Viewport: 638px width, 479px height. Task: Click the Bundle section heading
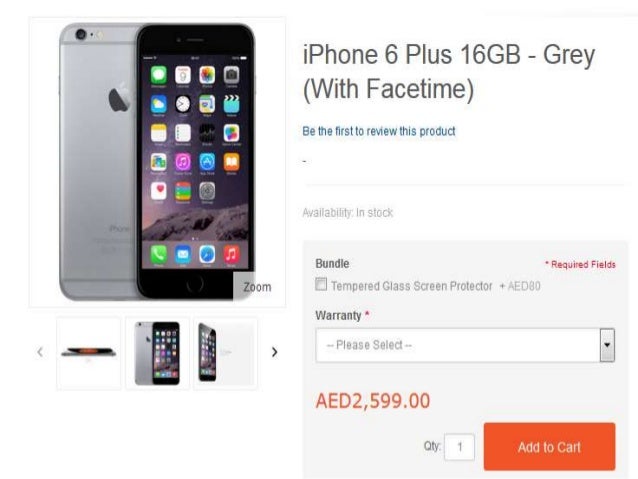(x=332, y=263)
